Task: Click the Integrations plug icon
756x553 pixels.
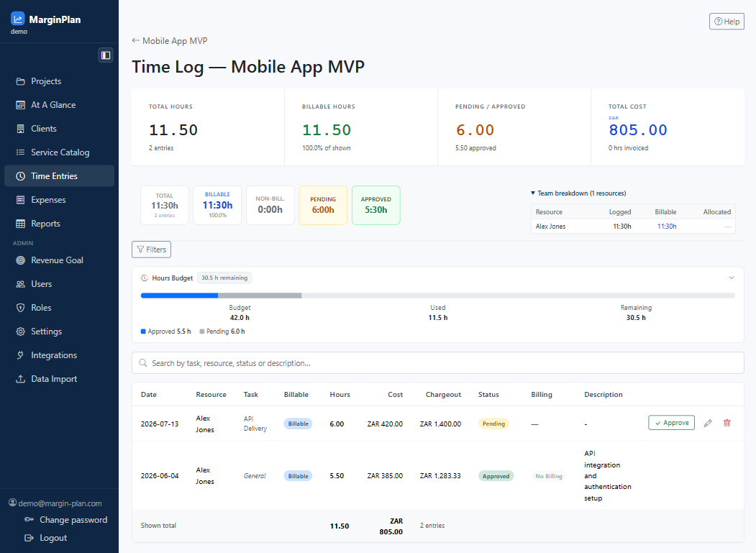Action: pyautogui.click(x=20, y=355)
